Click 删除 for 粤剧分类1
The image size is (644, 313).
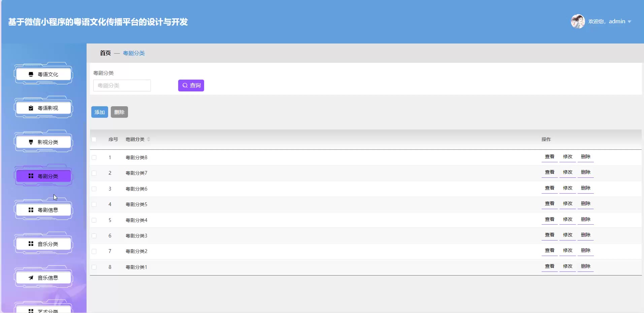(585, 266)
